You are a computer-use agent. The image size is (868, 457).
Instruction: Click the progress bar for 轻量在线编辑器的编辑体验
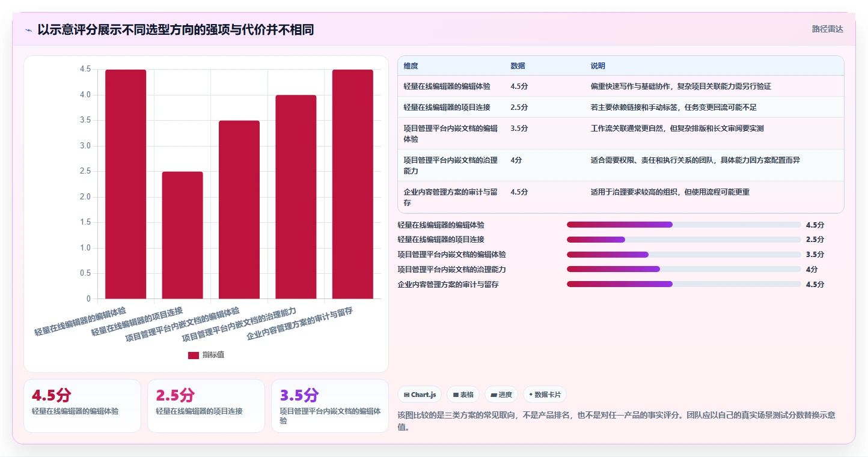coord(684,225)
